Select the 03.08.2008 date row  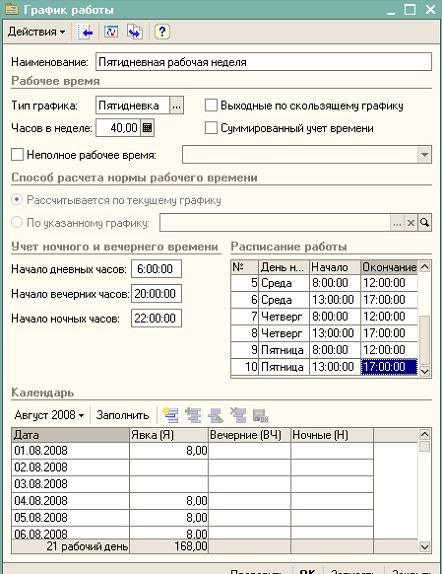193,484
